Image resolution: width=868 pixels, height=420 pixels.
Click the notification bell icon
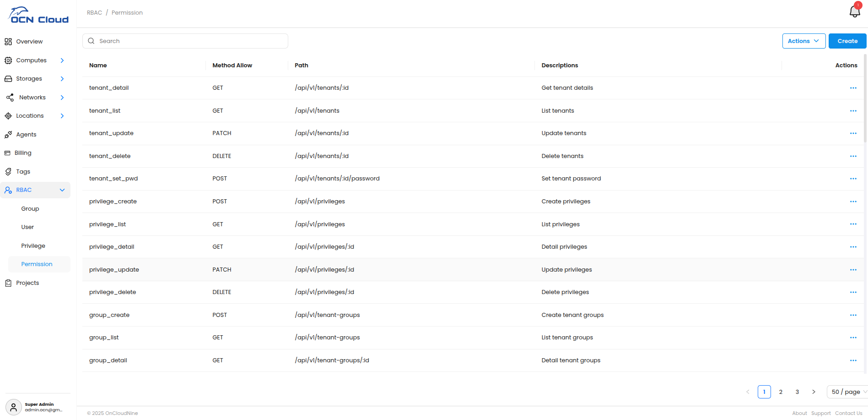coord(854,11)
